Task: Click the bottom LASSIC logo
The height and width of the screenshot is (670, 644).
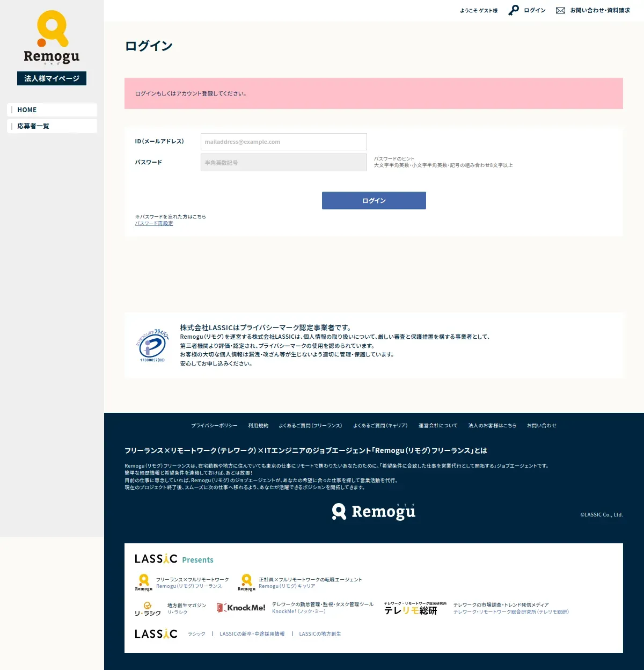Action: click(x=156, y=633)
